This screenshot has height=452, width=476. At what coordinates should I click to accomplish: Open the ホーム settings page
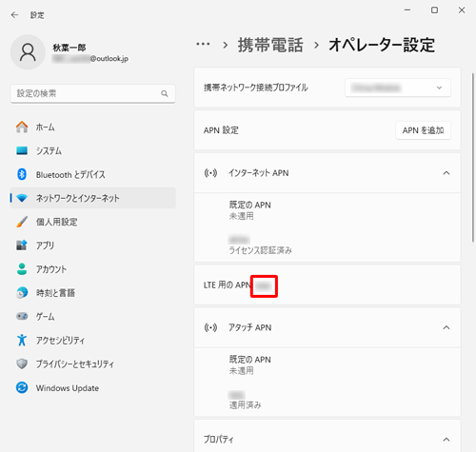[93, 127]
